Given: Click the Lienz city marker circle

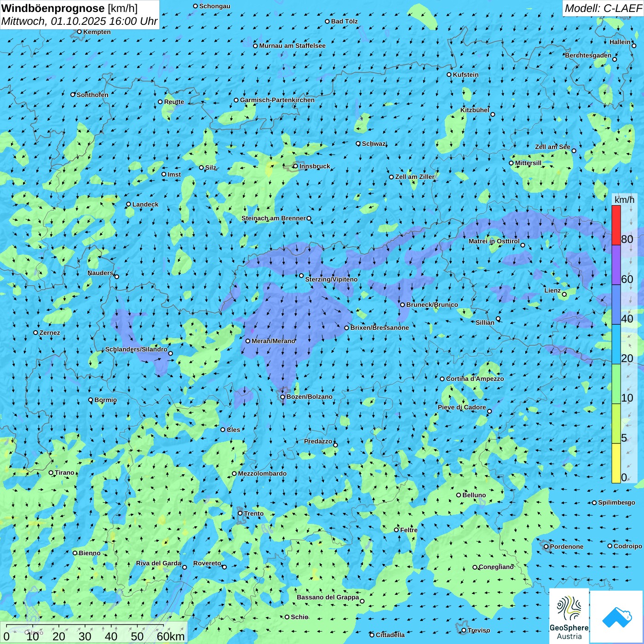Looking at the screenshot, I should [564, 294].
